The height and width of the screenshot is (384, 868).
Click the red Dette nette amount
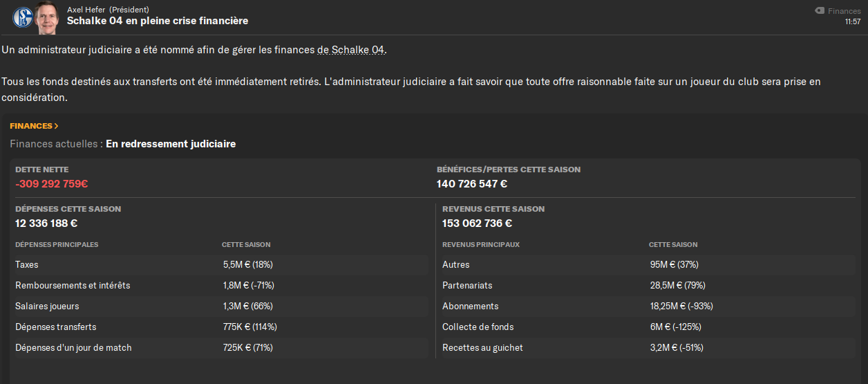pos(52,184)
